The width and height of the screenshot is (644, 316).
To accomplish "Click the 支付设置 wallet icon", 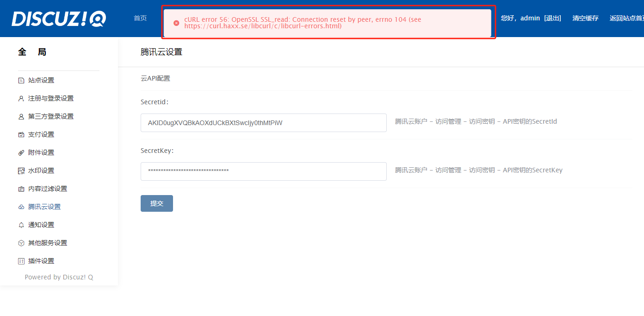I will 21,134.
